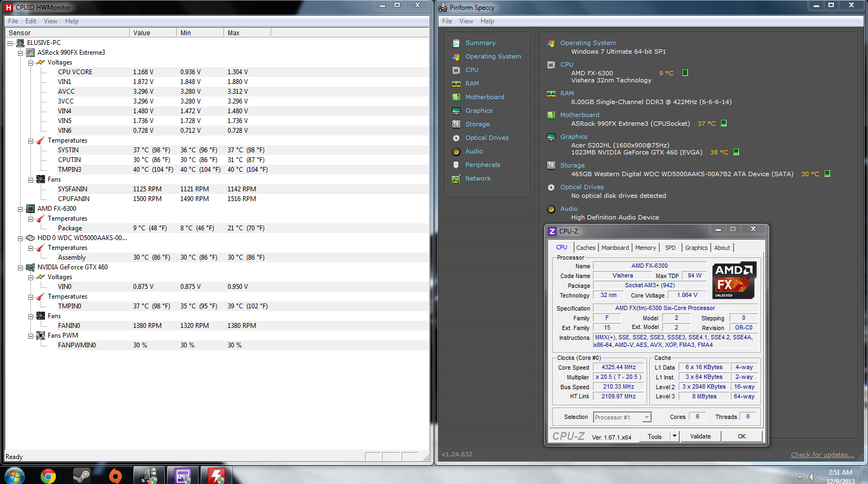Viewport: 868px width, 484px height.
Task: Collapse the ASRock Temperatures group
Action: 31,141
